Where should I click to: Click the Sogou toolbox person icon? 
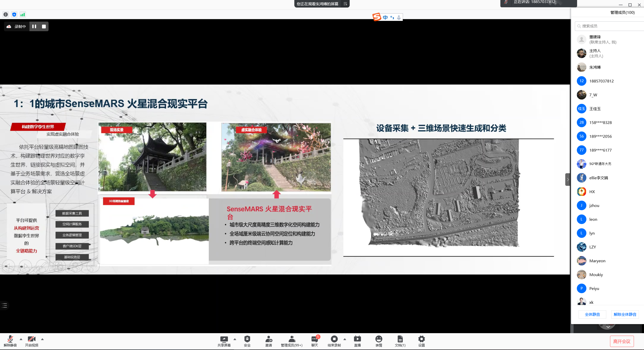[x=399, y=17]
